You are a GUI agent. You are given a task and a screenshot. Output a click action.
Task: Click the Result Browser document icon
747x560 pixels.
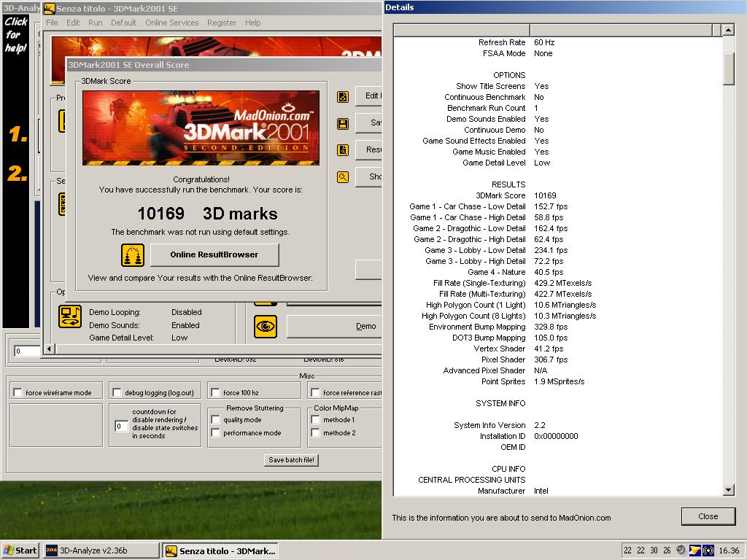(343, 150)
